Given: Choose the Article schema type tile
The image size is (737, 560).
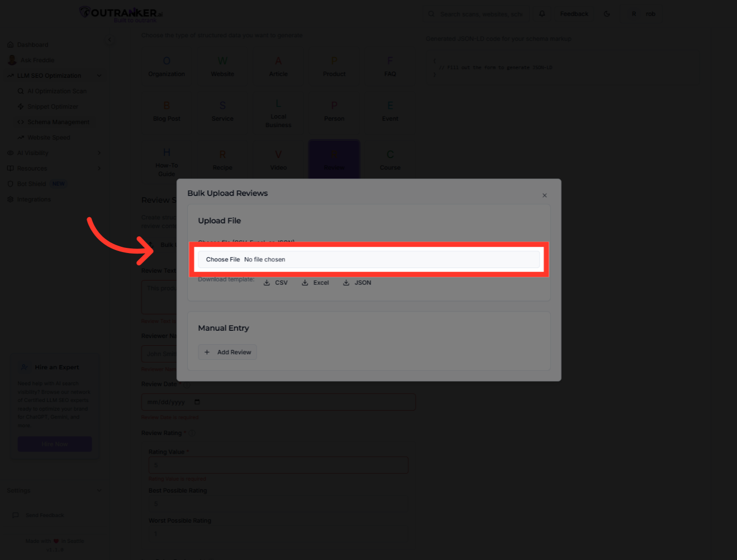Looking at the screenshot, I should pos(278,67).
